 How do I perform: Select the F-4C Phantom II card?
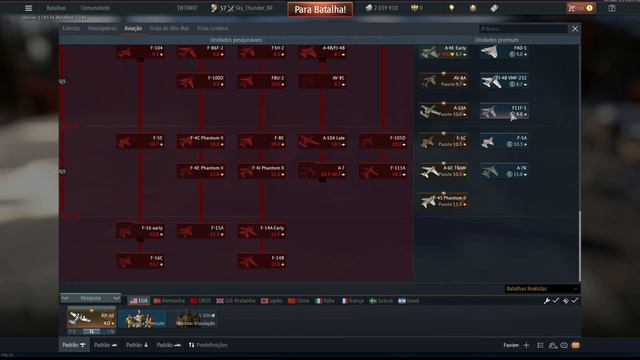point(201,141)
